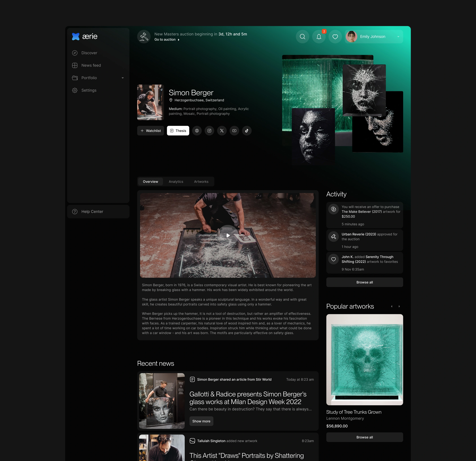Screen dimensions: 476x461
Task: Show previous popular artwork
Action: pos(392,306)
